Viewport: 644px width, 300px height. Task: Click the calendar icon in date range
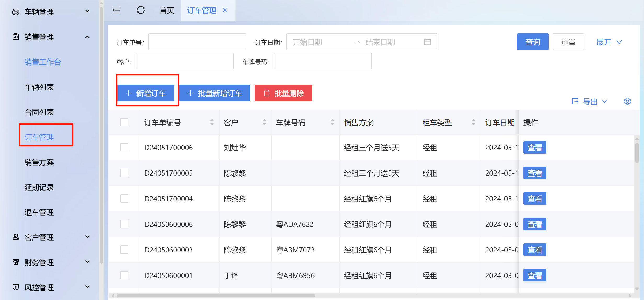pyautogui.click(x=427, y=42)
